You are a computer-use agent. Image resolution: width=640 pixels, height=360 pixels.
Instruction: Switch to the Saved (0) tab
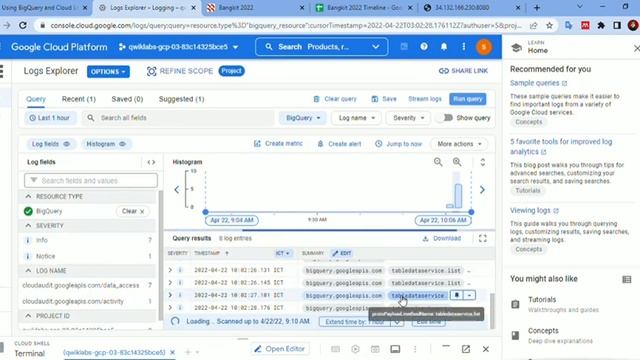(x=127, y=99)
